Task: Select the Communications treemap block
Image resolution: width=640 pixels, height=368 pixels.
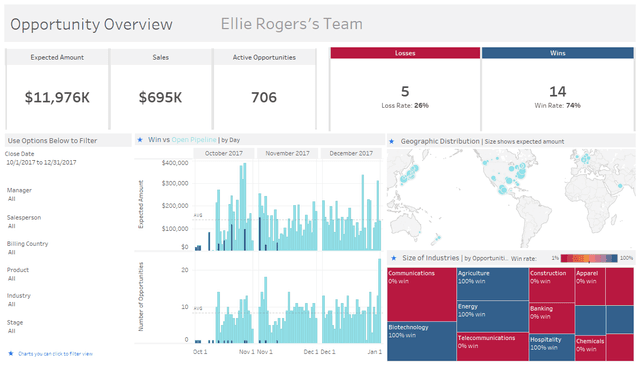Action: tap(422, 294)
